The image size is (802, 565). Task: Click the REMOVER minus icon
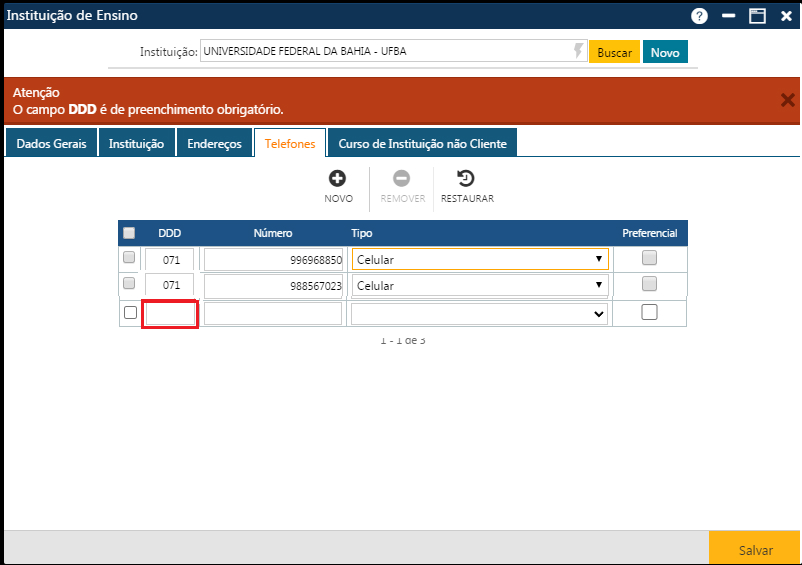[402, 178]
